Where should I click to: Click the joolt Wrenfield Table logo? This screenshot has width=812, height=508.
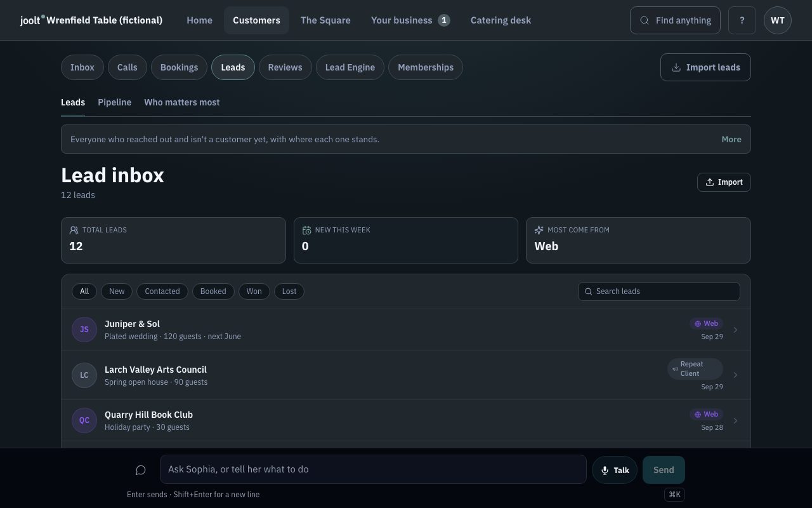(x=91, y=20)
